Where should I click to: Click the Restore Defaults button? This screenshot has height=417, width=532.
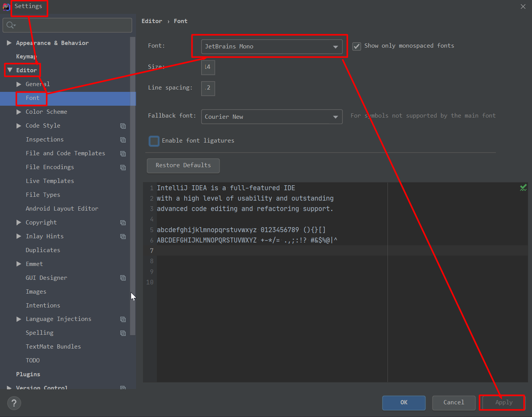pos(183,166)
